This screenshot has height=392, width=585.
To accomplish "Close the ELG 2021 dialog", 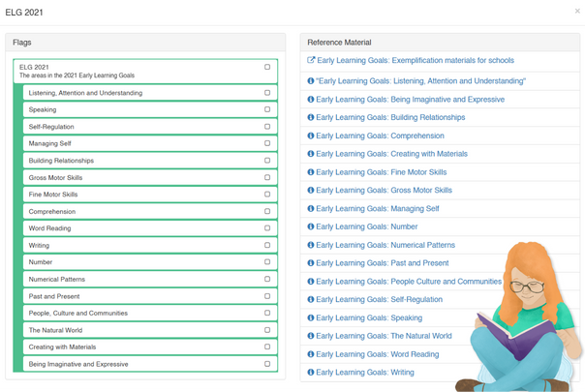I will (577, 12).
